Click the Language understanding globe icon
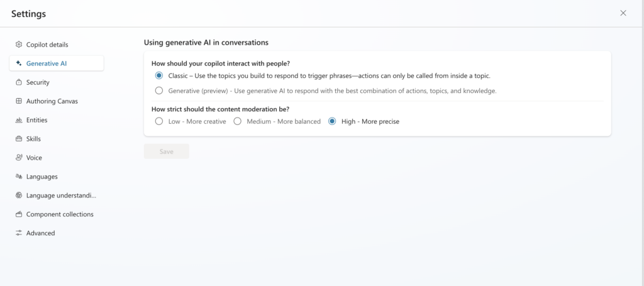The width and height of the screenshot is (644, 286). [x=19, y=195]
